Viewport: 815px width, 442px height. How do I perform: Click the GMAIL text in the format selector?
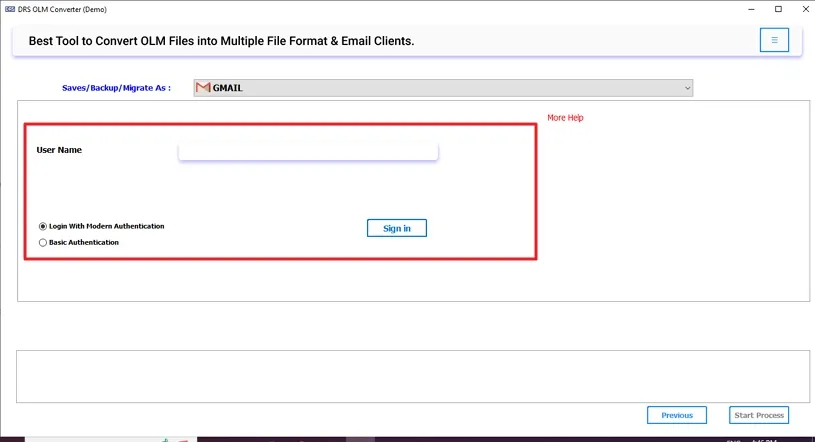point(229,88)
